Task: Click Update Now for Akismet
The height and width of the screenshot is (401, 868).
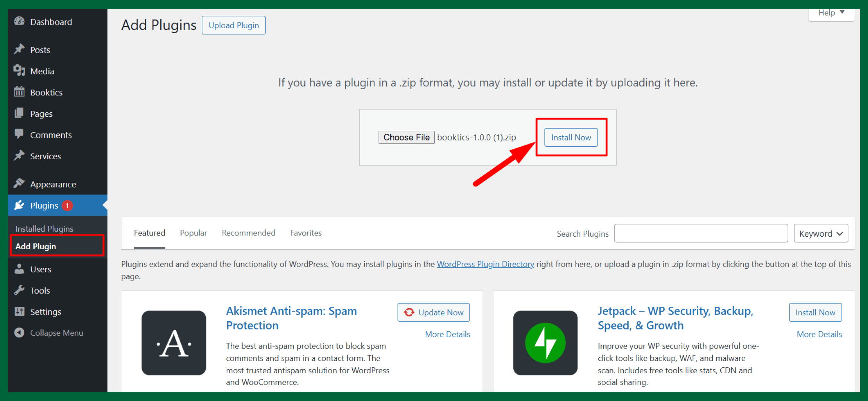Action: pos(434,312)
